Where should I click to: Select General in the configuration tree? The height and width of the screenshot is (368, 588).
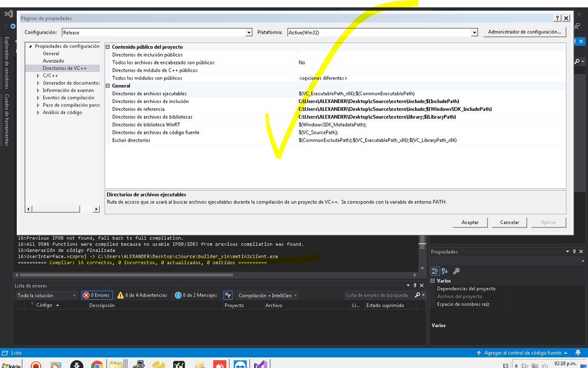[51, 54]
